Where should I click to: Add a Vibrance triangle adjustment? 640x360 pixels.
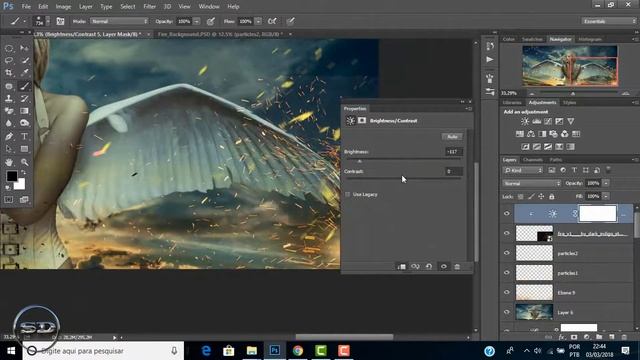(x=571, y=121)
